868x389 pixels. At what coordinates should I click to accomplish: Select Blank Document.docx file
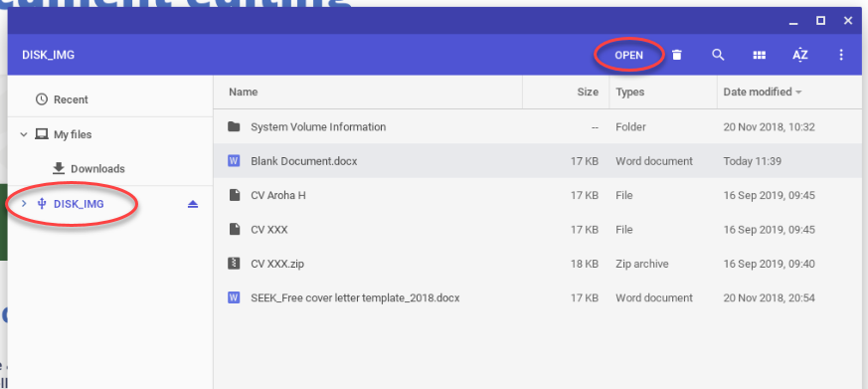pyautogui.click(x=537, y=161)
